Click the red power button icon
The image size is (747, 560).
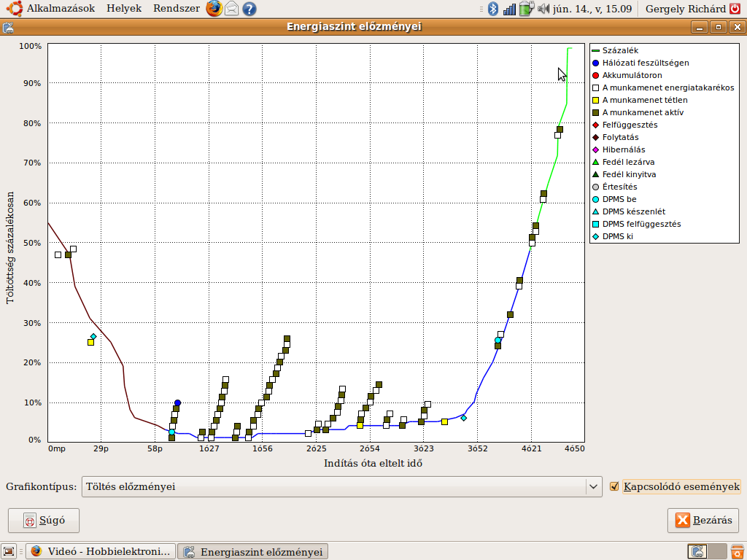735,9
